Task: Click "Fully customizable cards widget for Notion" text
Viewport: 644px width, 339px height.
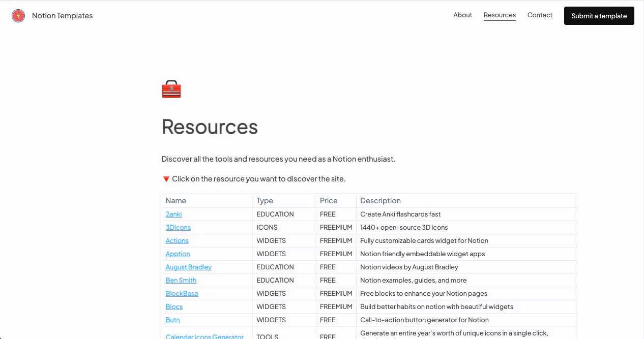Action: tap(424, 240)
